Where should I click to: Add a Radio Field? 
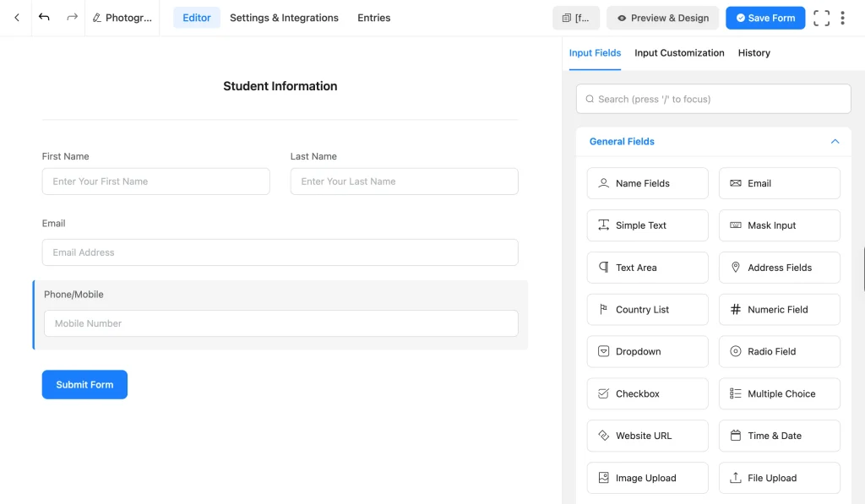[779, 351]
